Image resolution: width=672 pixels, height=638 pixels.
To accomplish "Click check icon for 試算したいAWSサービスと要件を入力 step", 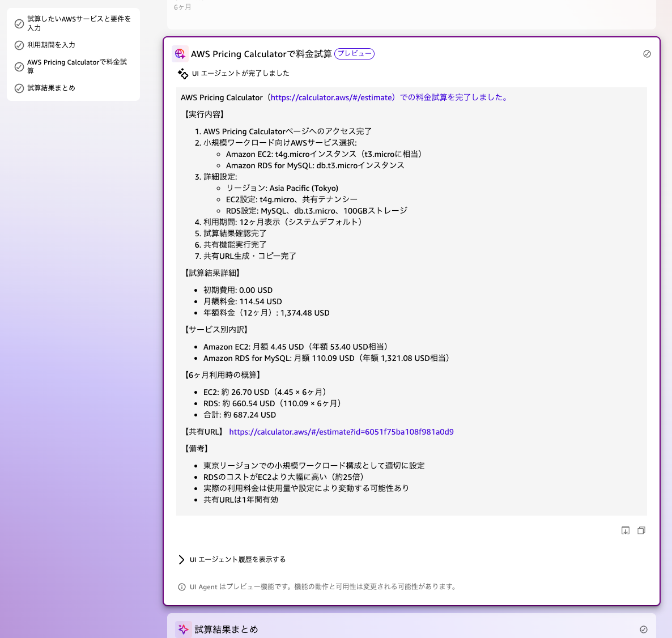I will point(19,24).
